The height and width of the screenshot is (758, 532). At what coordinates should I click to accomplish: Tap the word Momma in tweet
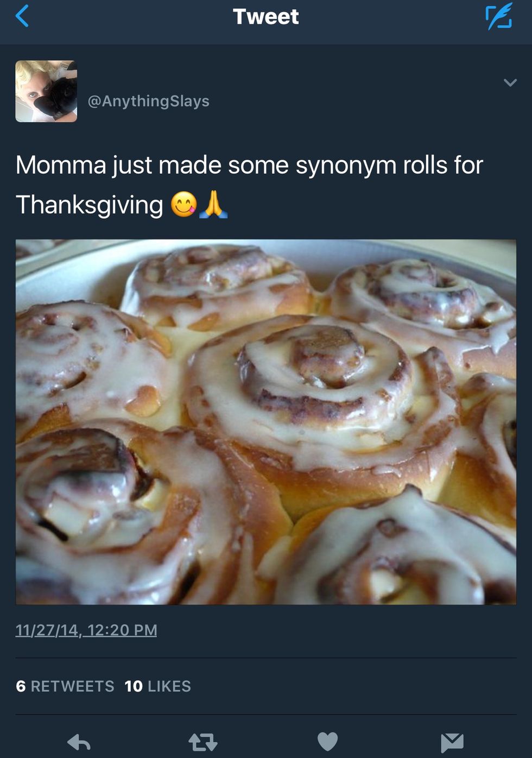coord(61,166)
